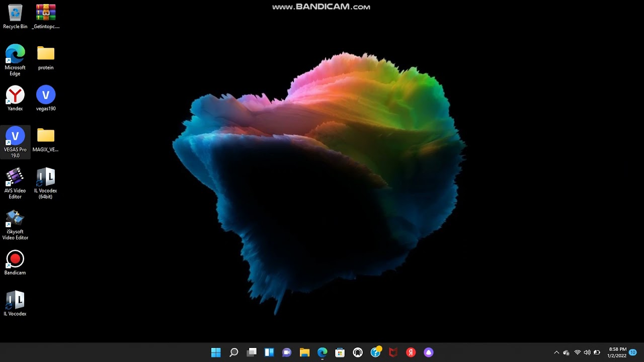Select the Bandicam desktop shortcut
The width and height of the screenshot is (644, 362).
(x=15, y=262)
